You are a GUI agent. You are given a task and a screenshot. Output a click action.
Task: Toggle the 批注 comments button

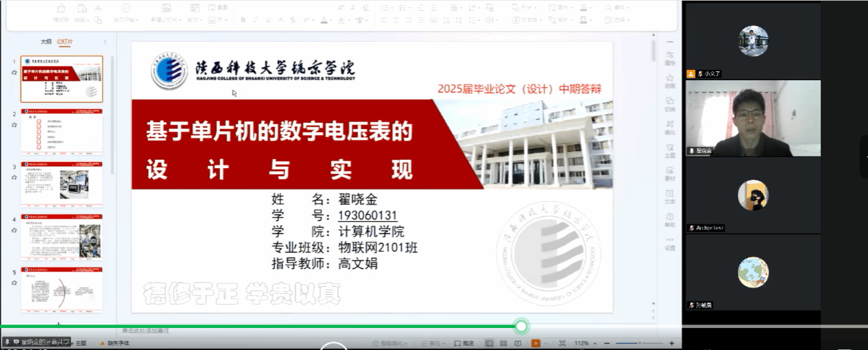[x=464, y=343]
